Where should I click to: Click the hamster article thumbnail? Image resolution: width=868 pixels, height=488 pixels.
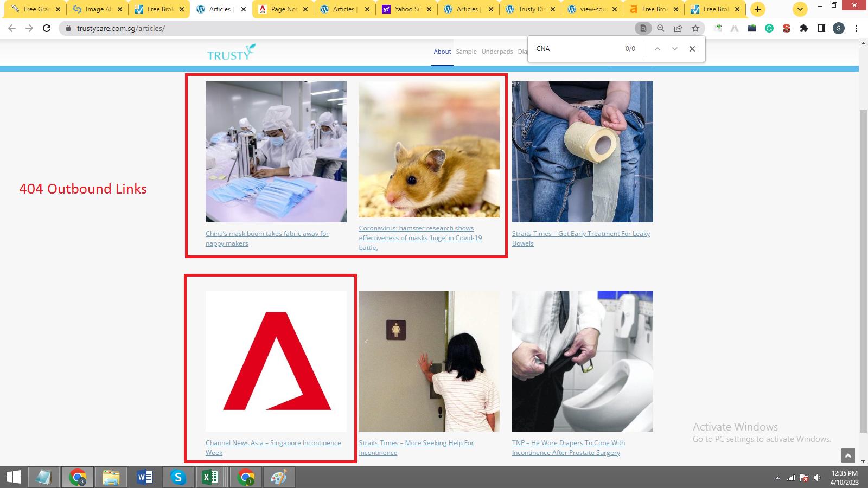click(x=429, y=150)
